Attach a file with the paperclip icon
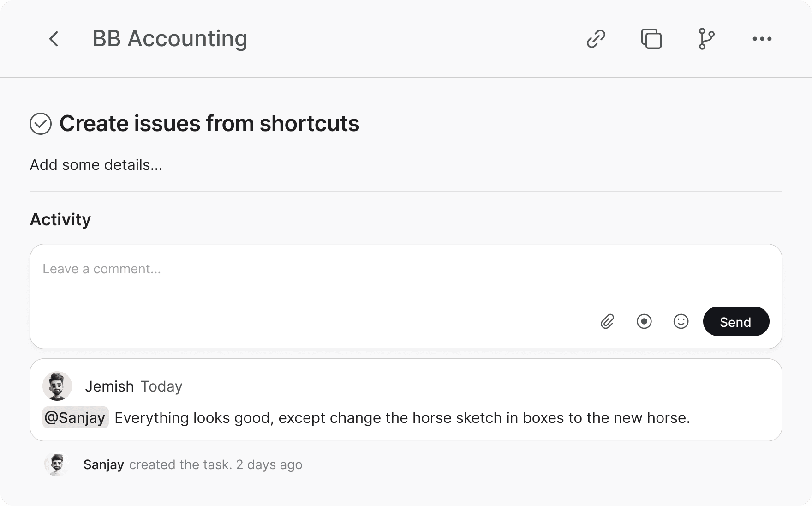 click(607, 321)
